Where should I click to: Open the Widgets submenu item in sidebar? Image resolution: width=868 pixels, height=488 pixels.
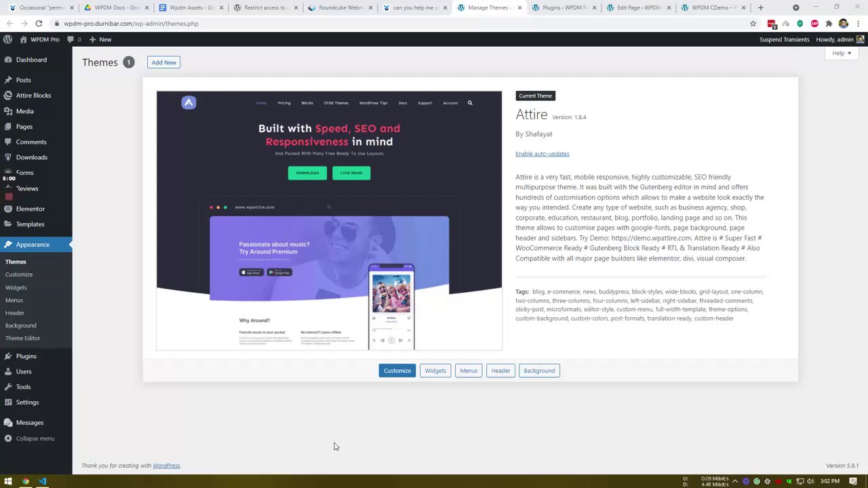pyautogui.click(x=16, y=287)
